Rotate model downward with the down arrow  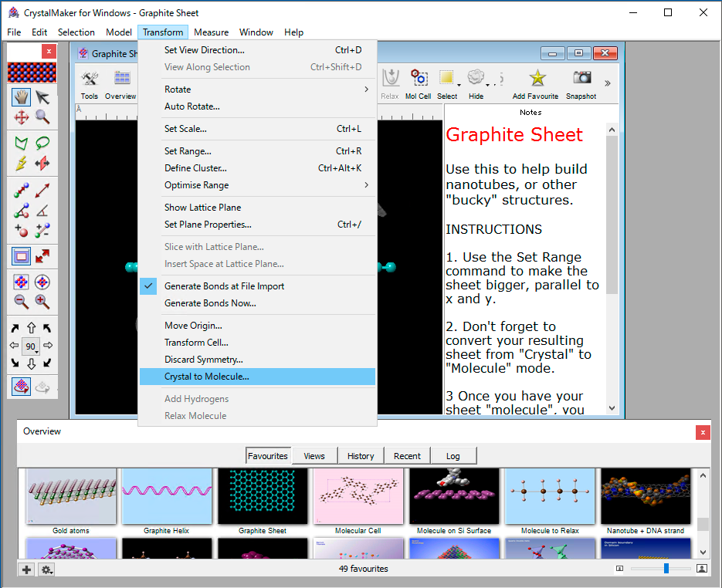pos(31,363)
